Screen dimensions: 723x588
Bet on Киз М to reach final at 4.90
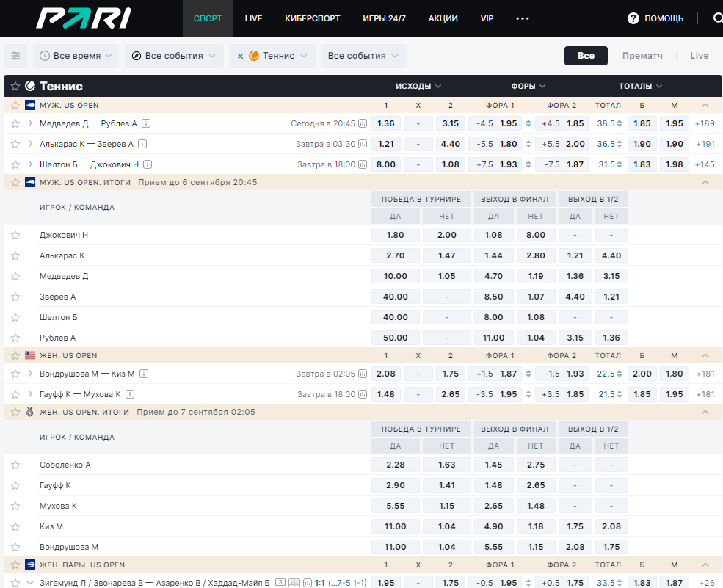pos(493,526)
